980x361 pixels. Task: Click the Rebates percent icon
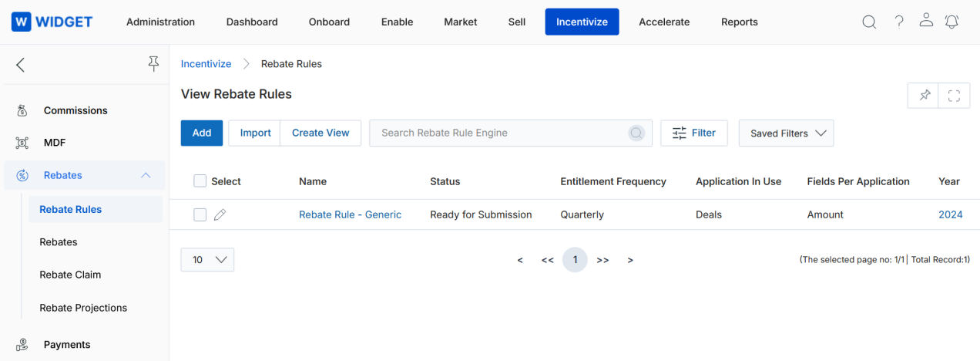point(22,175)
